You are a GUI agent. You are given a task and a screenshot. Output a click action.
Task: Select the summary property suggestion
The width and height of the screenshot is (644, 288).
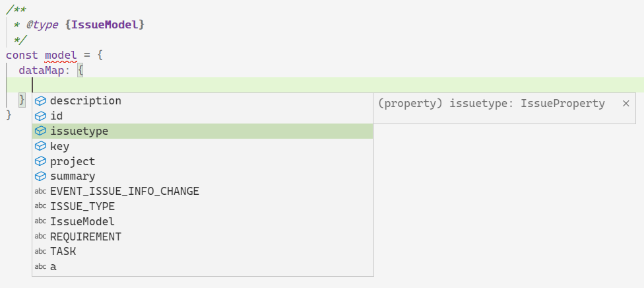pyautogui.click(x=73, y=177)
